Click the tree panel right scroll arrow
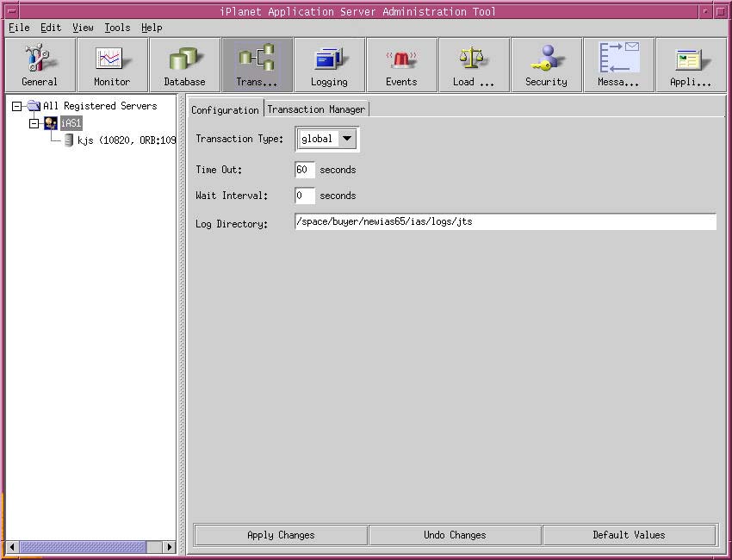This screenshot has height=560, width=732. coord(170,546)
